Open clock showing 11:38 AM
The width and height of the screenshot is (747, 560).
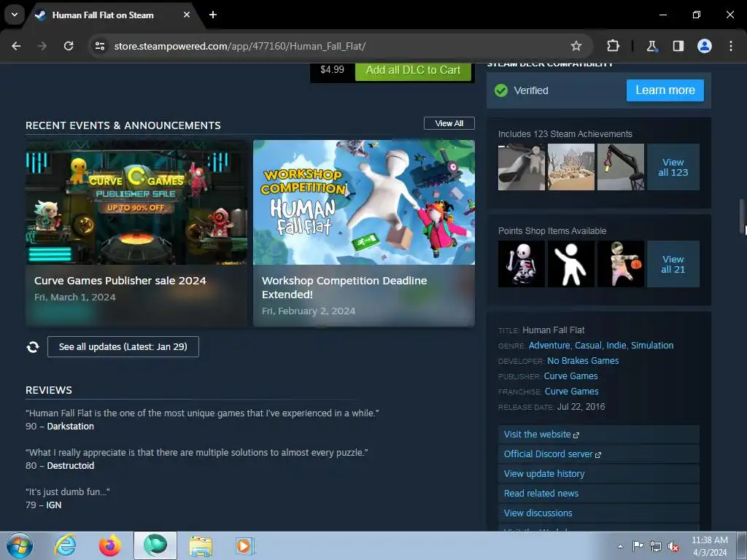709,546
